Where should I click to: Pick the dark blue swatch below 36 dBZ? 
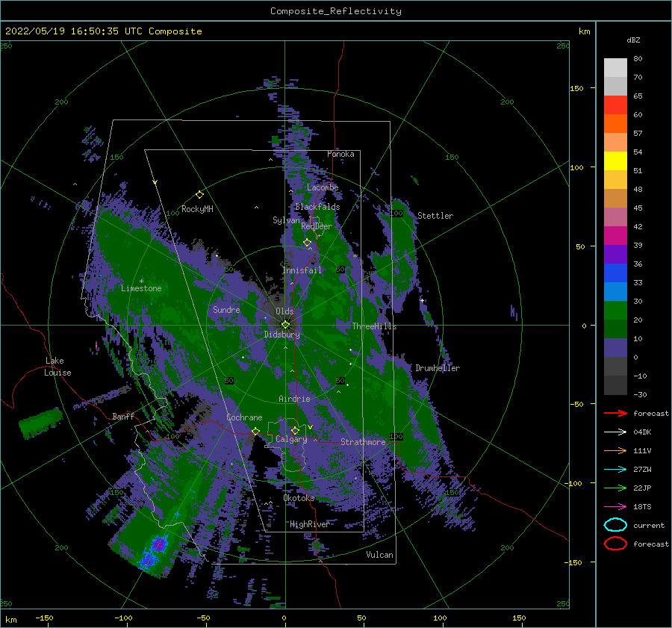pos(615,273)
